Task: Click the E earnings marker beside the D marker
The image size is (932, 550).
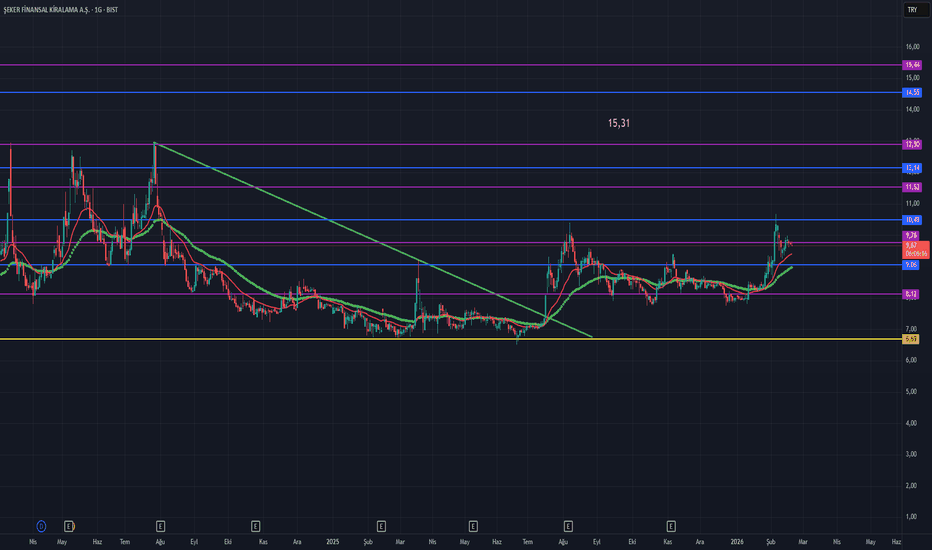Action: click(x=69, y=524)
